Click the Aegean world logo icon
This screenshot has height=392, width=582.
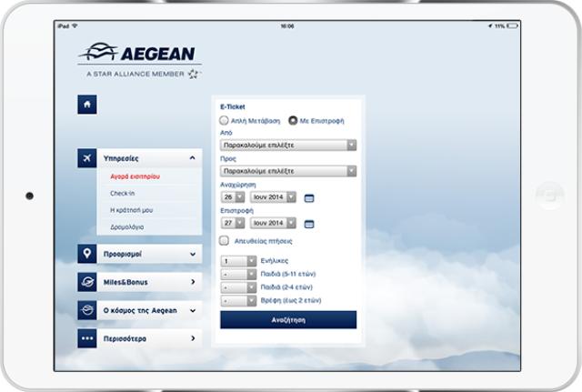point(87,310)
